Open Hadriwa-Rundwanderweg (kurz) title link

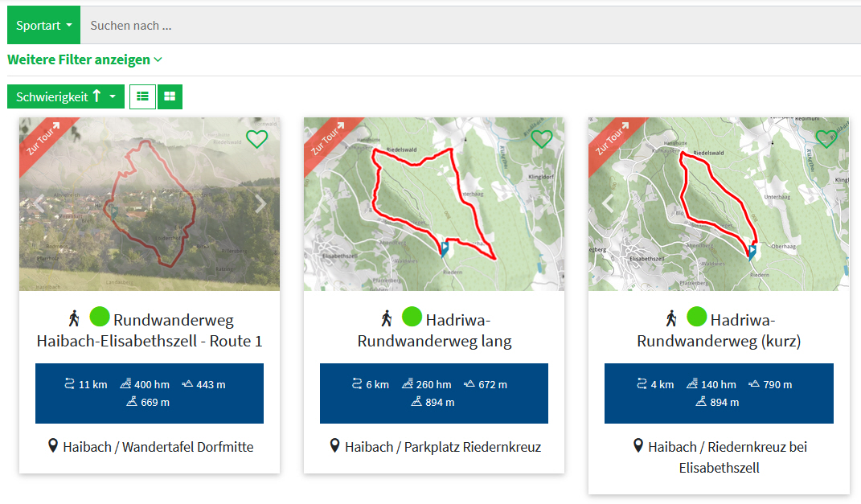tap(719, 330)
